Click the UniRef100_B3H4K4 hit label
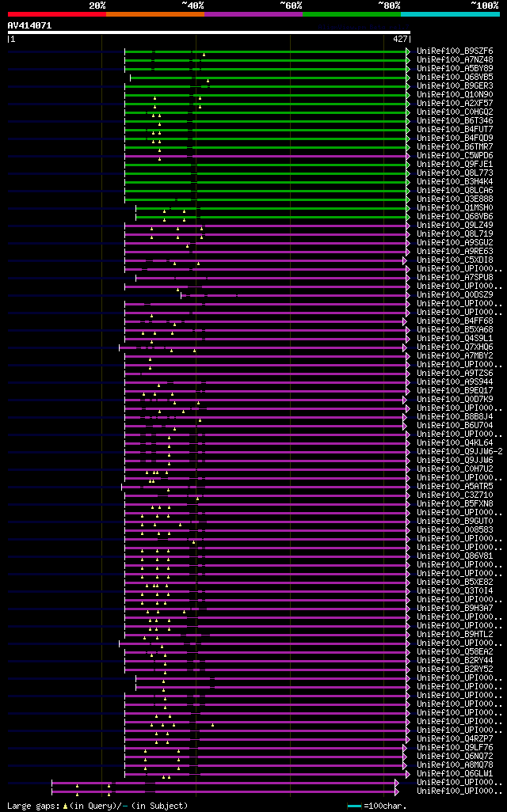The width and height of the screenshot is (507, 812). 455,182
